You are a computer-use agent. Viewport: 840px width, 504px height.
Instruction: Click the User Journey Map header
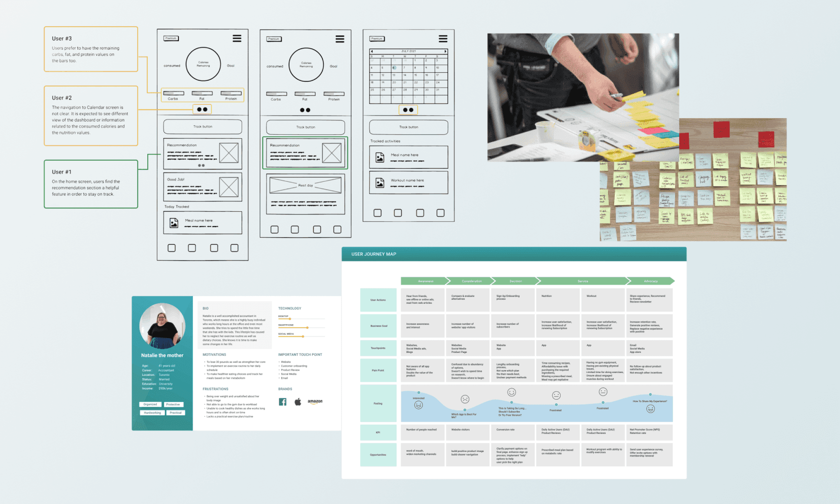point(514,254)
